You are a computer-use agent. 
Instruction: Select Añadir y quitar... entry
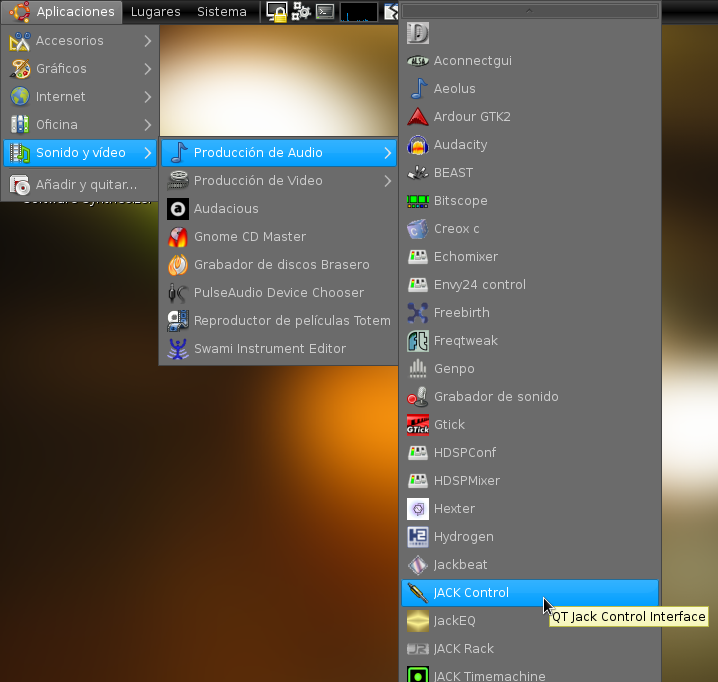coord(80,185)
